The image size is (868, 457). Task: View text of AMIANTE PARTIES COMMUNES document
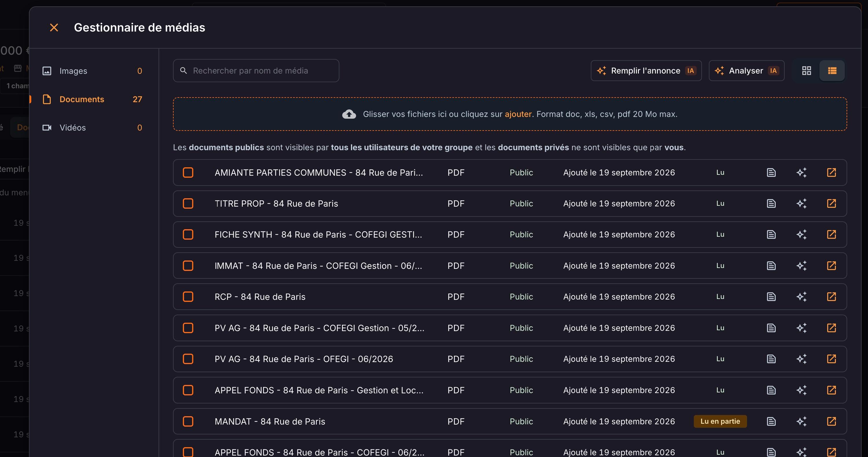771,172
